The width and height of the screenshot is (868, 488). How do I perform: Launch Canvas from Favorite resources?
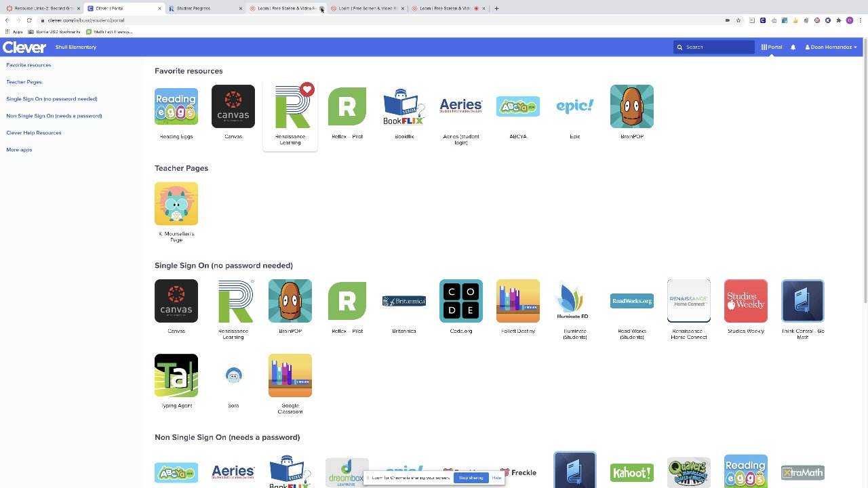coord(233,106)
